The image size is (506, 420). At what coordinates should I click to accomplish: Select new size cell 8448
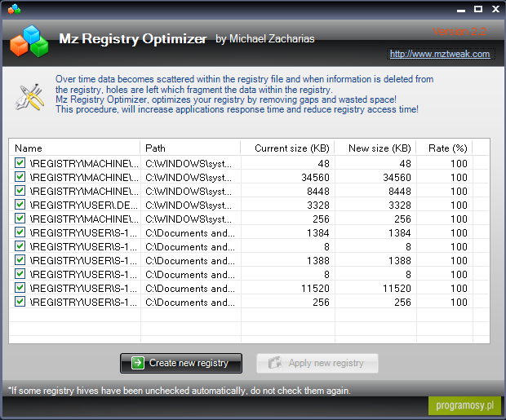point(400,192)
